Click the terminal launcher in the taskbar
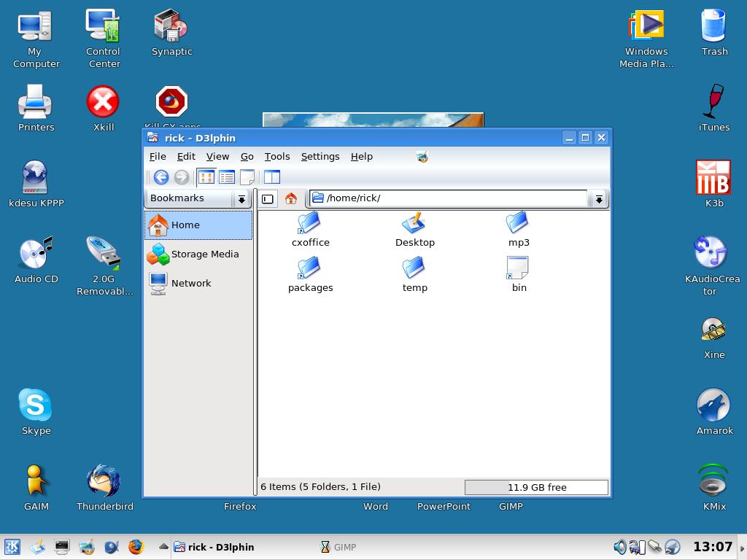The height and width of the screenshot is (560, 747). 61,547
